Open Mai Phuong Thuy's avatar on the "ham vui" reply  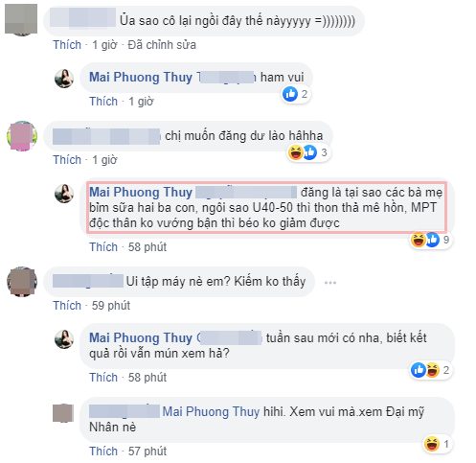pos(64,79)
